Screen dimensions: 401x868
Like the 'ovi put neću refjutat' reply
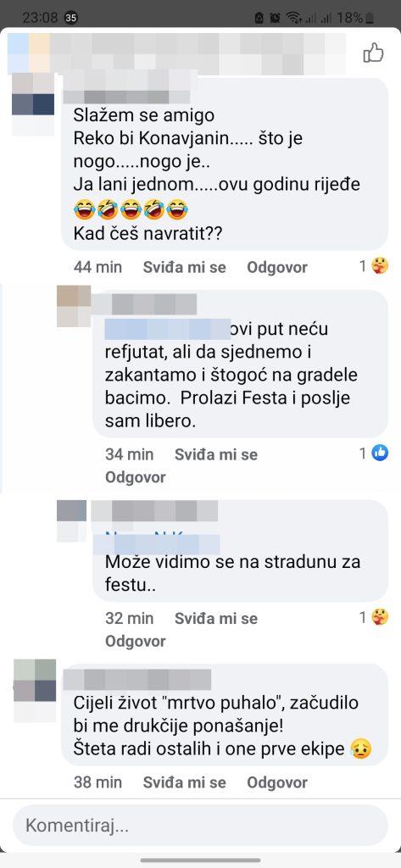pos(216,454)
